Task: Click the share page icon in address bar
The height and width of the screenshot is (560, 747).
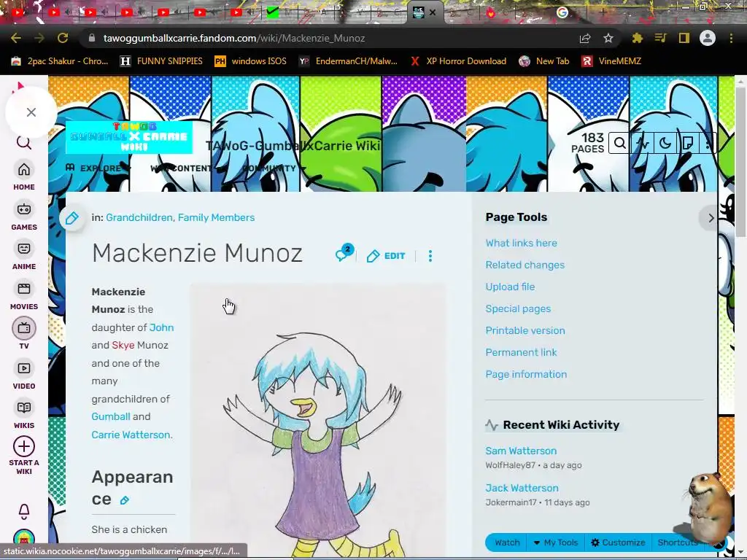Action: tap(585, 38)
